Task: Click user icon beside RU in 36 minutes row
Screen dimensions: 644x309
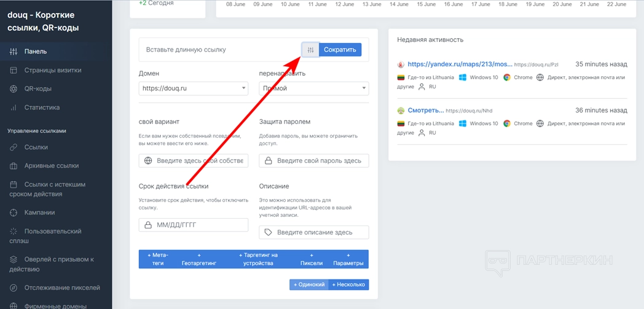Action: 422,133
